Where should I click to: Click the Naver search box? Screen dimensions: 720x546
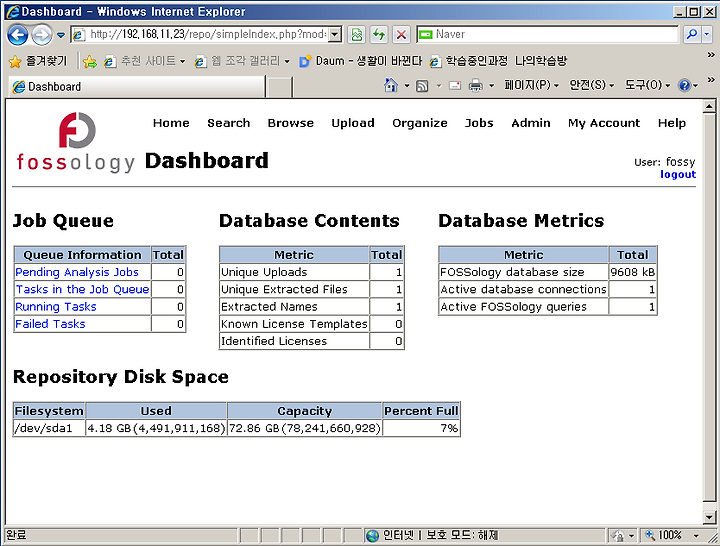(x=547, y=34)
